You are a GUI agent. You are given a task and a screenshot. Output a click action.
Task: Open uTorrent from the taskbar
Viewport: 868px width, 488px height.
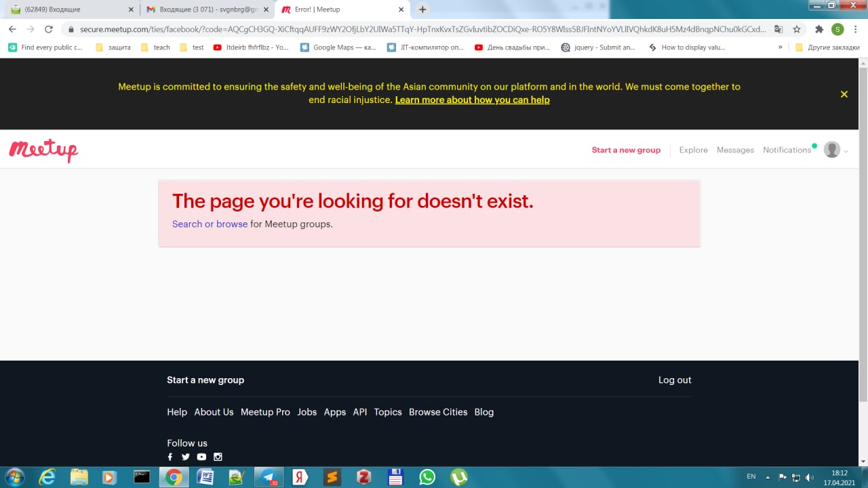tap(459, 477)
